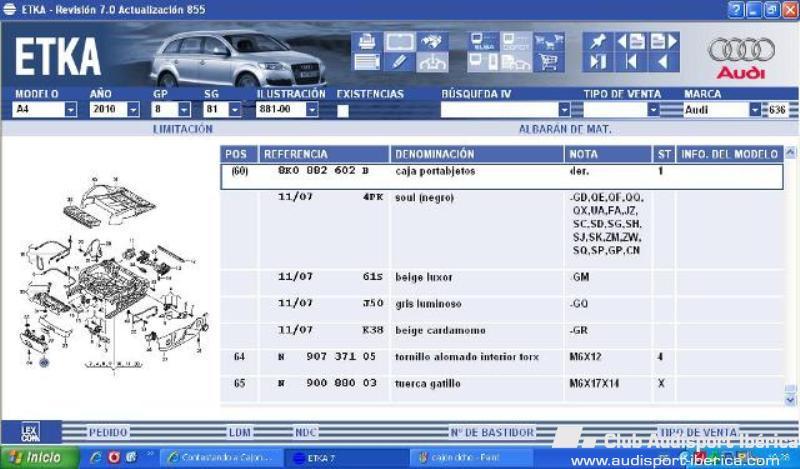800x469 pixels.
Task: Expand the Tipo de venta dropdown arrow
Action: click(x=653, y=110)
